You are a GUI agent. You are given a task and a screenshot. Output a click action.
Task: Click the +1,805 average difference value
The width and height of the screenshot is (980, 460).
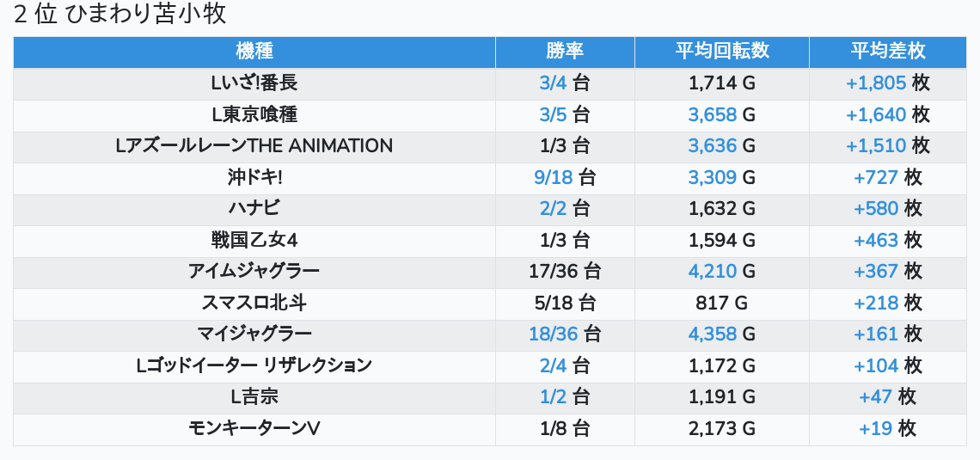tap(876, 83)
